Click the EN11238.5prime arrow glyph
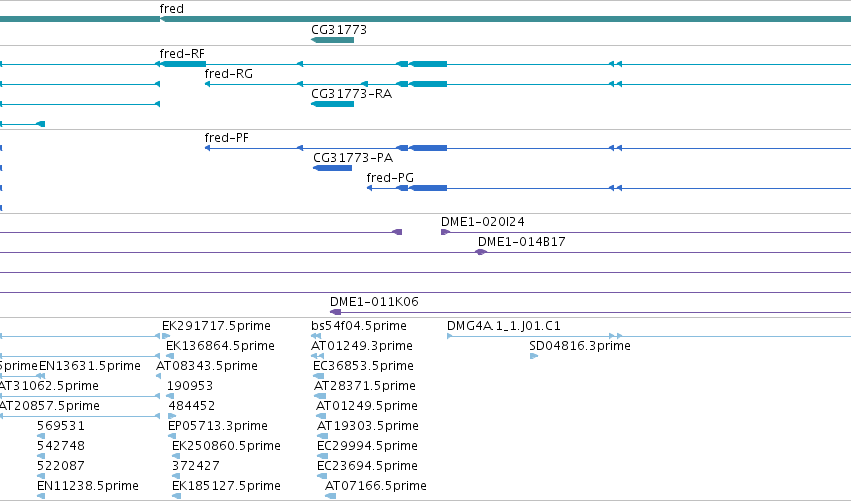Screen dimensions: 851x501 tap(41, 496)
